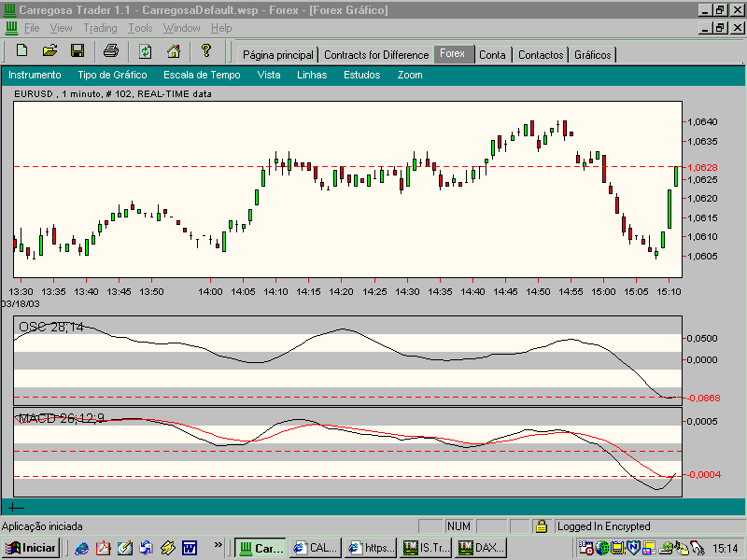Click the notepad pencil quick launch icon

[x=125, y=548]
